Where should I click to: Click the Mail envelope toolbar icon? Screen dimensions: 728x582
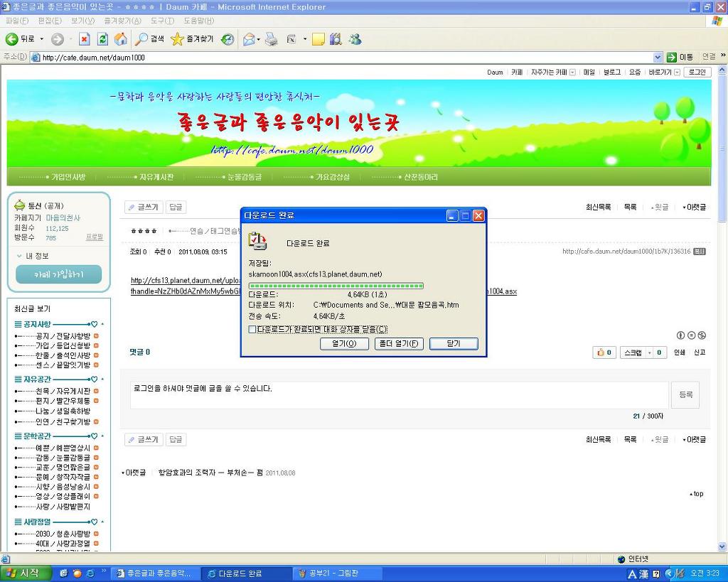tap(250, 40)
